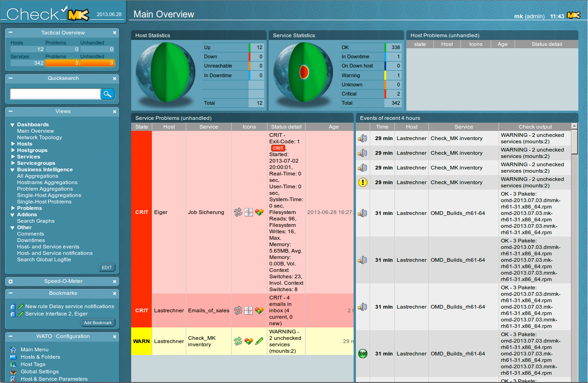The height and width of the screenshot is (383, 588).
Task: Click Hosts & Folders folder icon
Action: click(x=13, y=357)
